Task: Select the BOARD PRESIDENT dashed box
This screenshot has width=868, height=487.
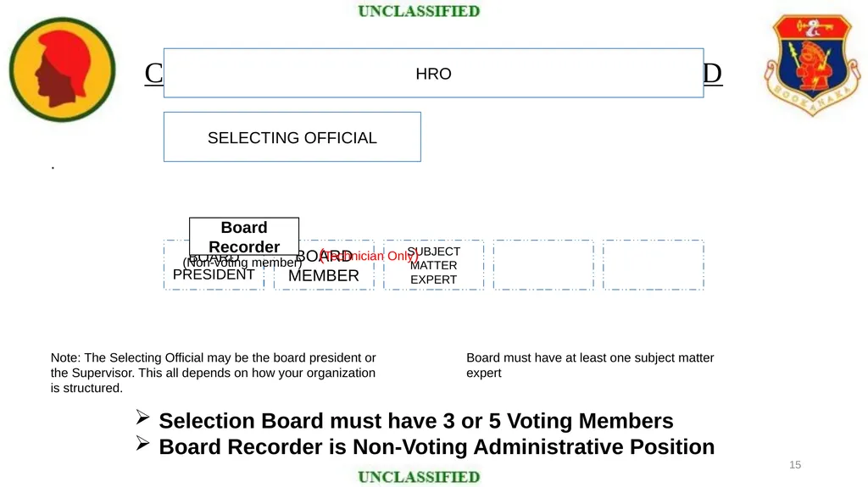Action: click(214, 265)
